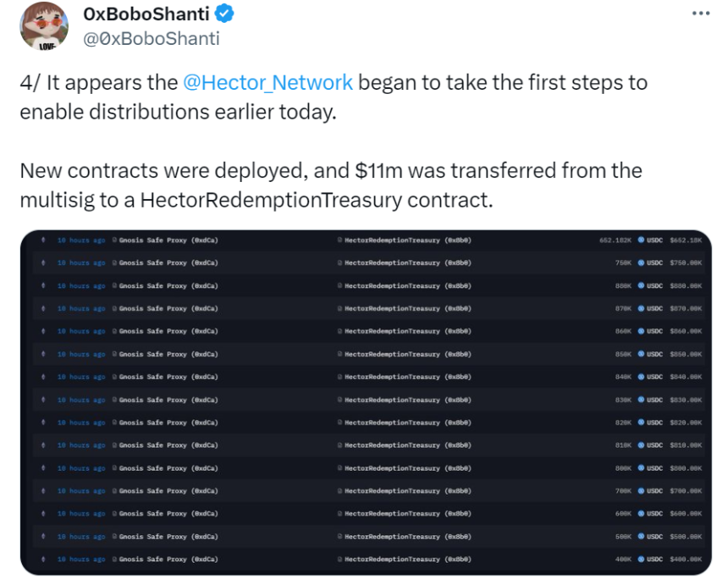
Task: Click the $860.00K value in the table
Action: pos(686,331)
